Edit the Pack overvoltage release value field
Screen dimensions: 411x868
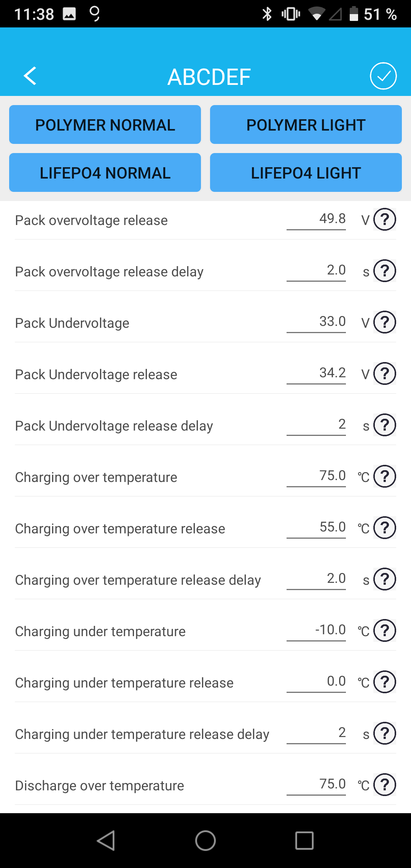point(316,219)
